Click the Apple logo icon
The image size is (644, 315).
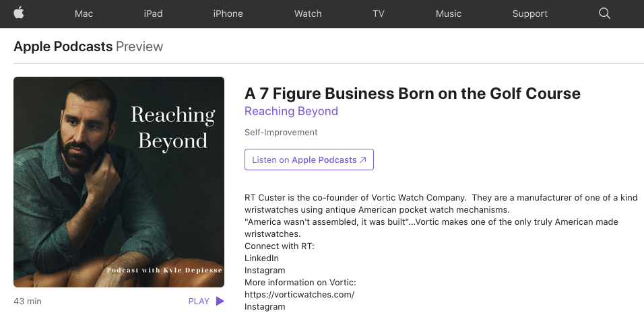(x=19, y=13)
